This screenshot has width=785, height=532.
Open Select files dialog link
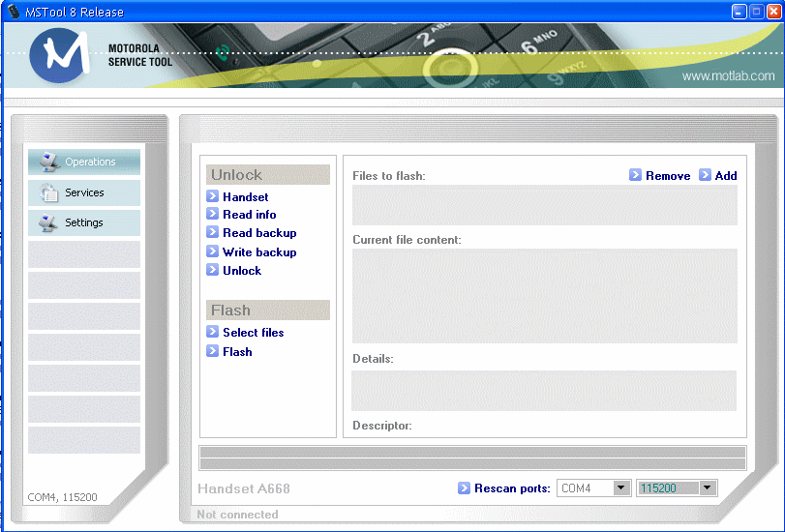(x=254, y=333)
